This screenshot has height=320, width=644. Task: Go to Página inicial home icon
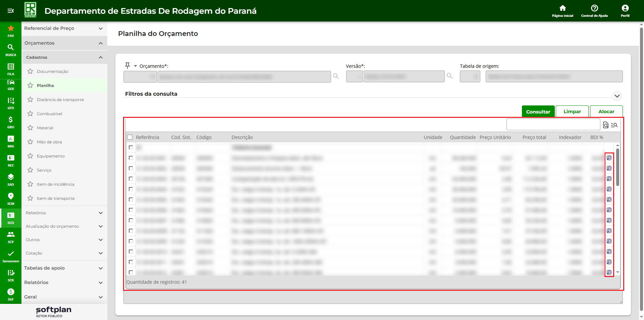562,8
